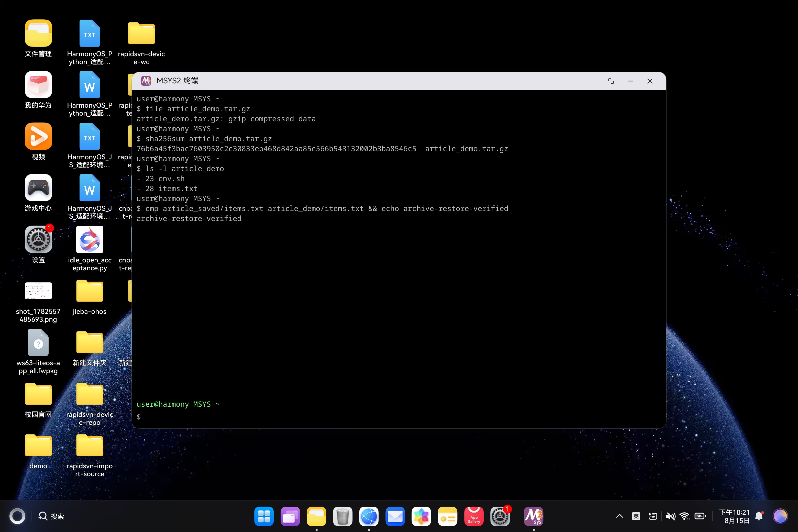This screenshot has height=532, width=798.
Task: Select the HarmonyOS_Python TXT file icon
Action: pyautogui.click(x=90, y=33)
